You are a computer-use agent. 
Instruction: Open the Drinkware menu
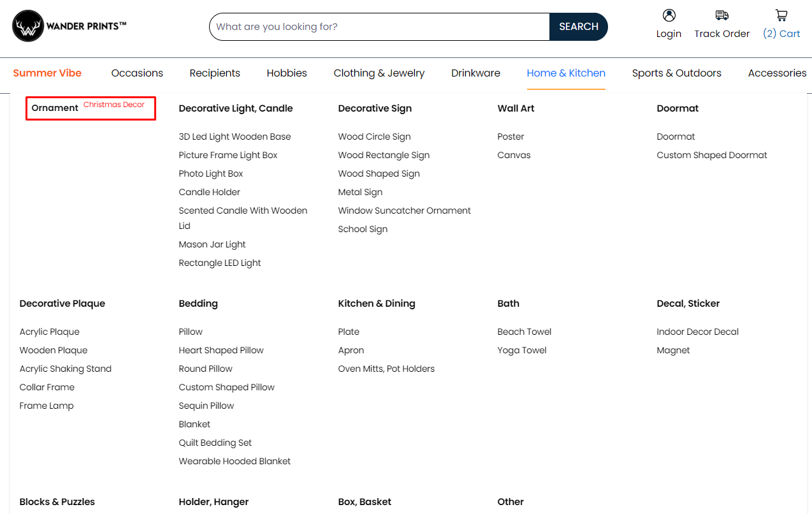tap(475, 73)
